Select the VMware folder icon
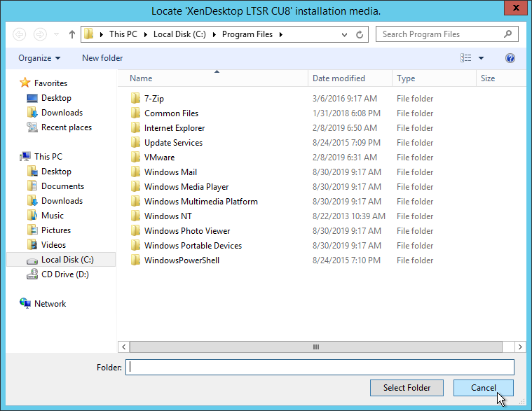The width and height of the screenshot is (532, 411). pyautogui.click(x=135, y=158)
